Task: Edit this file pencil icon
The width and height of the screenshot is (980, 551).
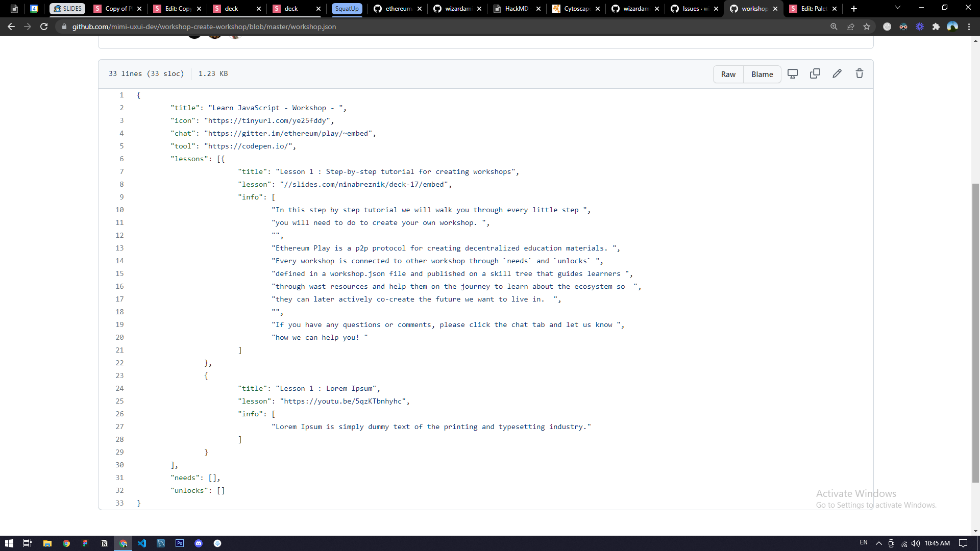Action: click(x=837, y=74)
